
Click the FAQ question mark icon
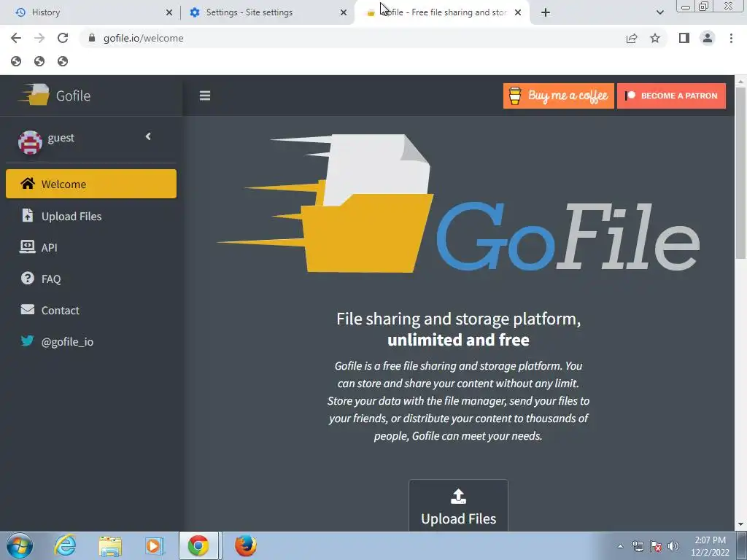[28, 278]
